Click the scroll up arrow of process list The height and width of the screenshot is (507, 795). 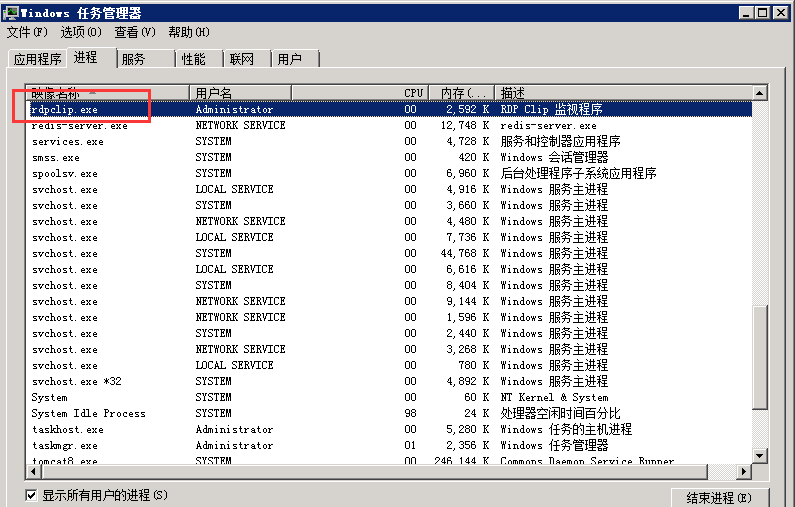760,93
